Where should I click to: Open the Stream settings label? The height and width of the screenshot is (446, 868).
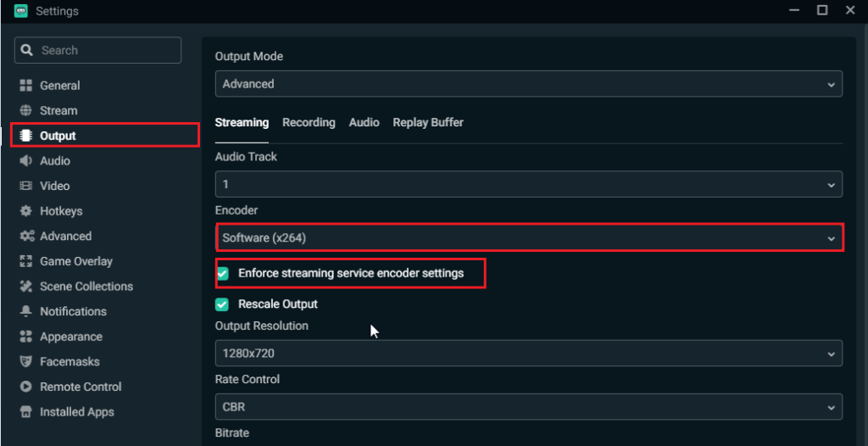[x=58, y=110]
